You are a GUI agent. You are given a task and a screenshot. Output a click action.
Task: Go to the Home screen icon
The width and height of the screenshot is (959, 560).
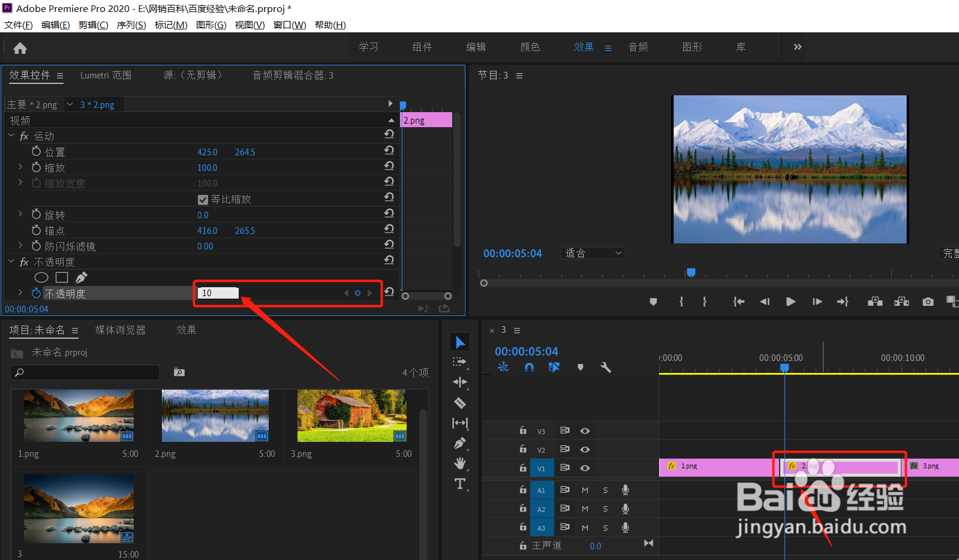20,49
